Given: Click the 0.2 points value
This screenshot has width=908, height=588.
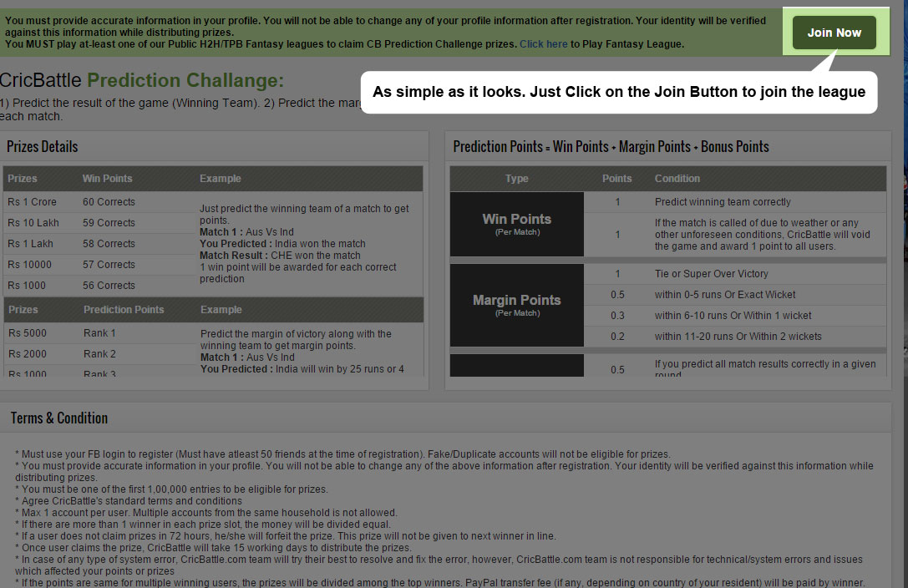Looking at the screenshot, I should tap(617, 337).
